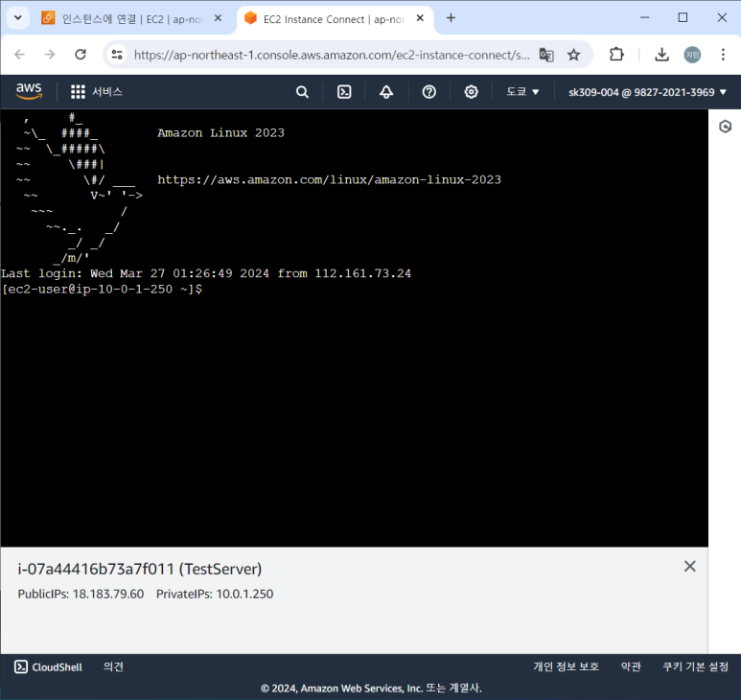
Task: Expand the sk309-004 account menu
Action: coord(647,92)
